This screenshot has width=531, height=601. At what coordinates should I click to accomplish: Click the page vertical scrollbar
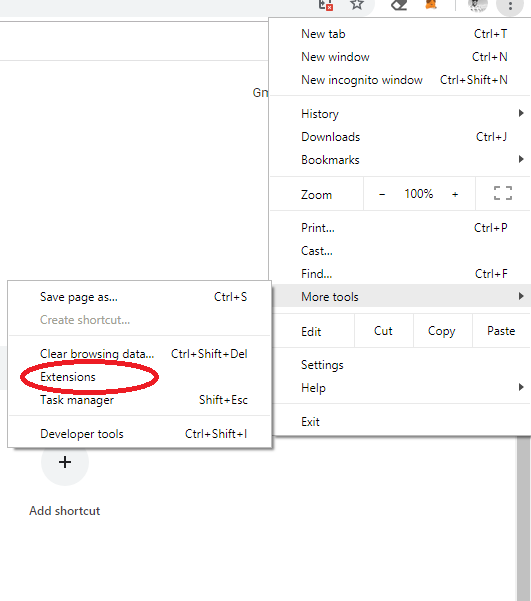[x=523, y=518]
